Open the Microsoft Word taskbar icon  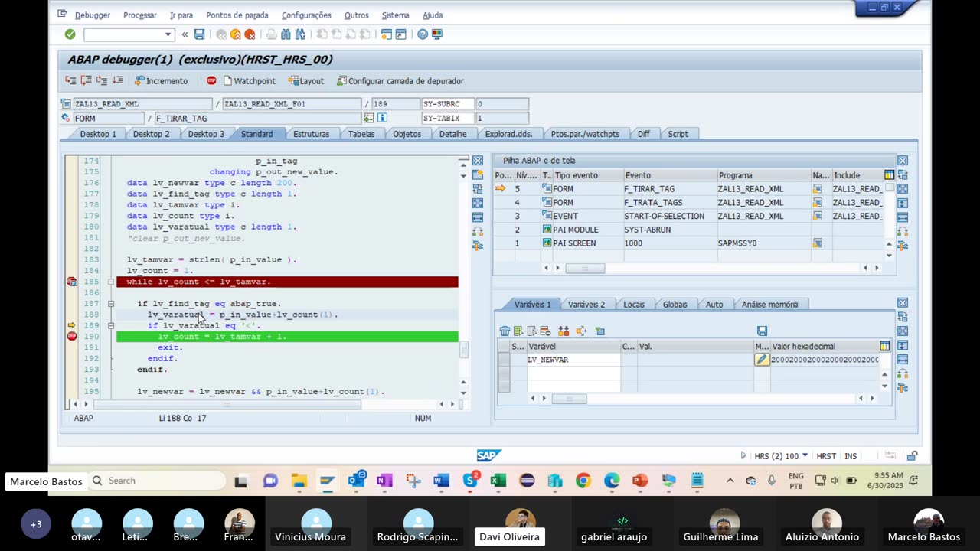click(441, 481)
